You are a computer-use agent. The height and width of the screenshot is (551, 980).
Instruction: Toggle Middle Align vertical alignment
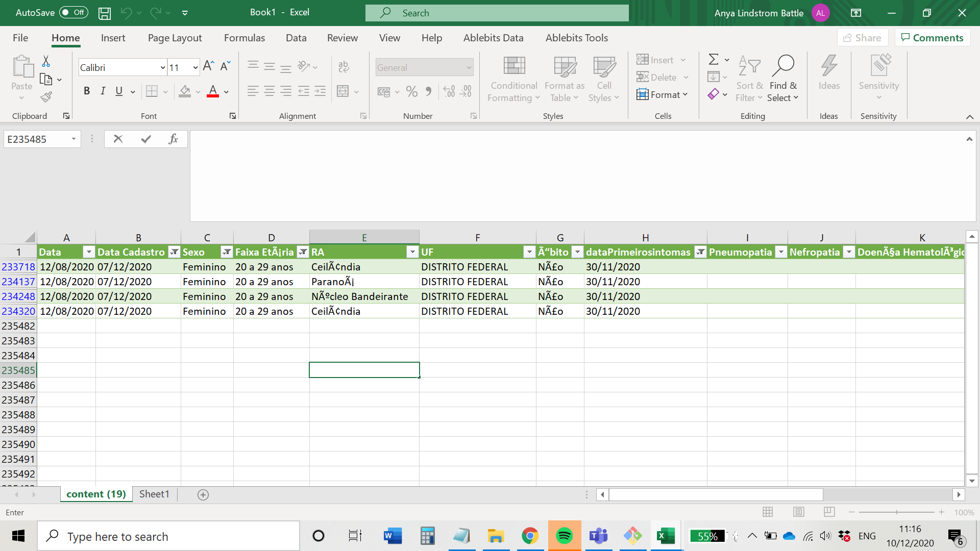tap(269, 66)
